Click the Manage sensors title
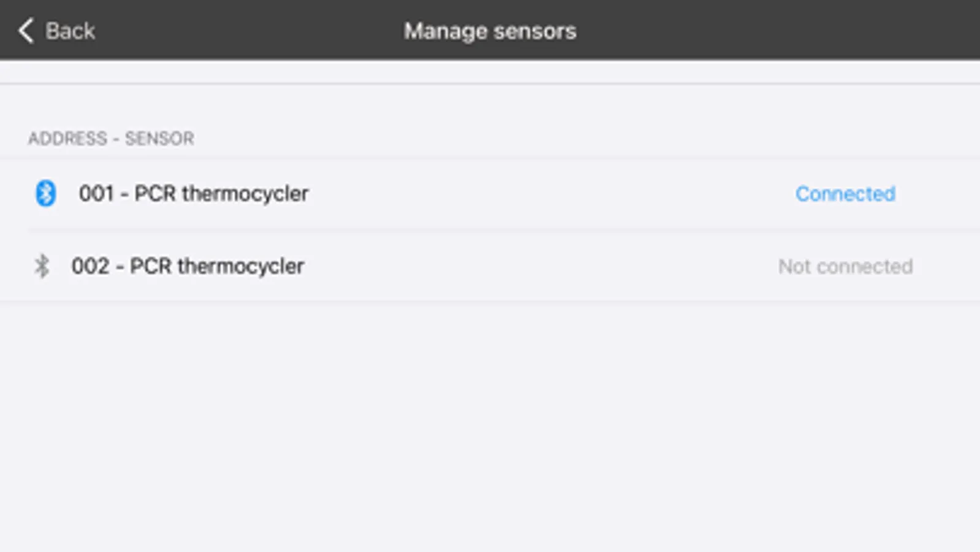Screen dimensions: 980x552 tap(490, 31)
